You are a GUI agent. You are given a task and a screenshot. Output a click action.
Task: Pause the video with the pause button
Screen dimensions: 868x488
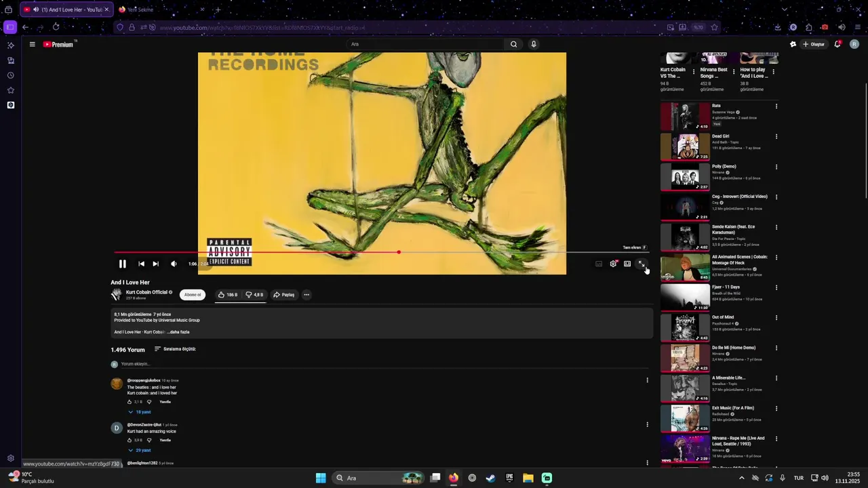point(122,264)
